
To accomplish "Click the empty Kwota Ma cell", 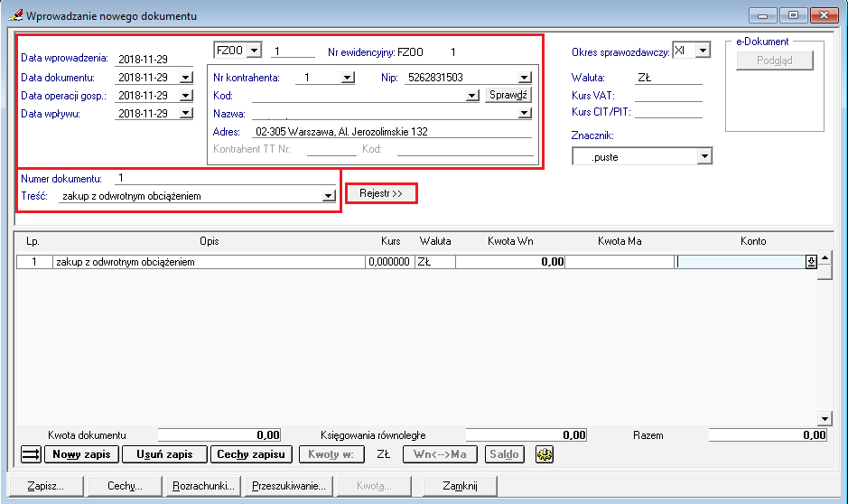I will (620, 262).
